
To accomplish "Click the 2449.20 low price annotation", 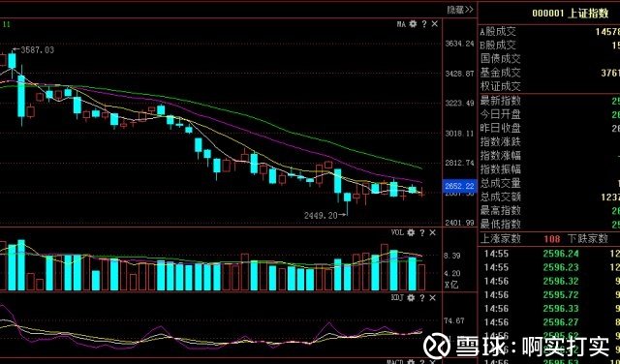I will pos(321,216).
